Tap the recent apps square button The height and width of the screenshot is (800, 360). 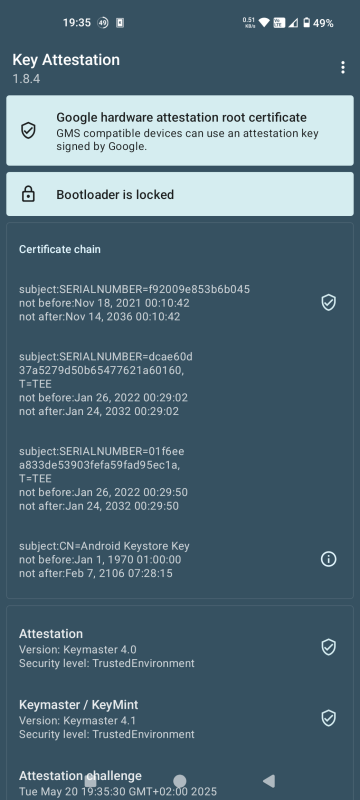[x=90, y=781]
